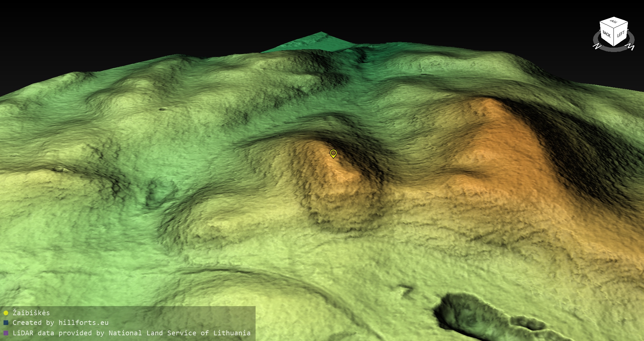Click the cube edge between BACK and LEFT

point(614,37)
